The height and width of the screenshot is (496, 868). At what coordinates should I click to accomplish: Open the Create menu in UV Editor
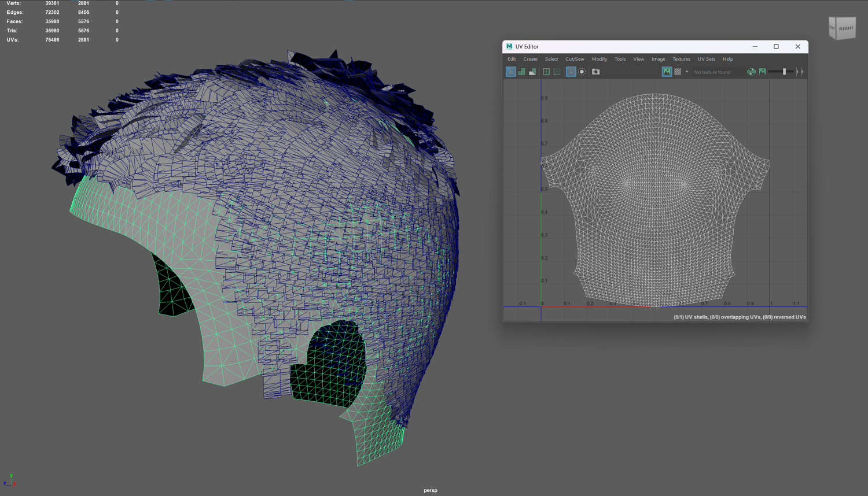coord(531,59)
